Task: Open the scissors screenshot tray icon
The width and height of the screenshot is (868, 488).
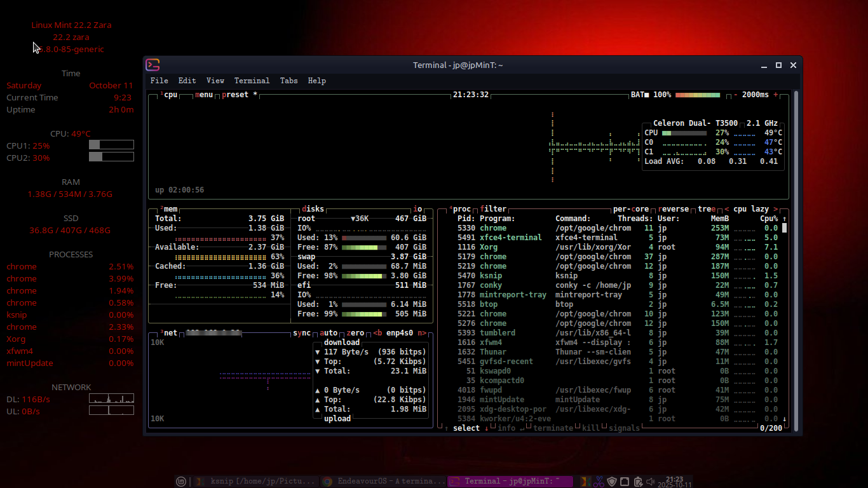Action: [599, 482]
